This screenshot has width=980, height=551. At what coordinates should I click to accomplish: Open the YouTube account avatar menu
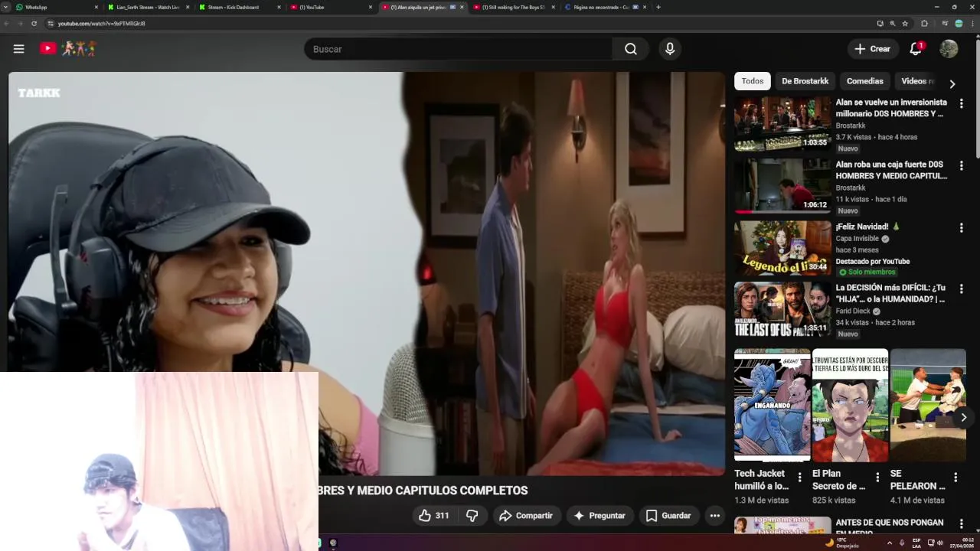pyautogui.click(x=949, y=49)
